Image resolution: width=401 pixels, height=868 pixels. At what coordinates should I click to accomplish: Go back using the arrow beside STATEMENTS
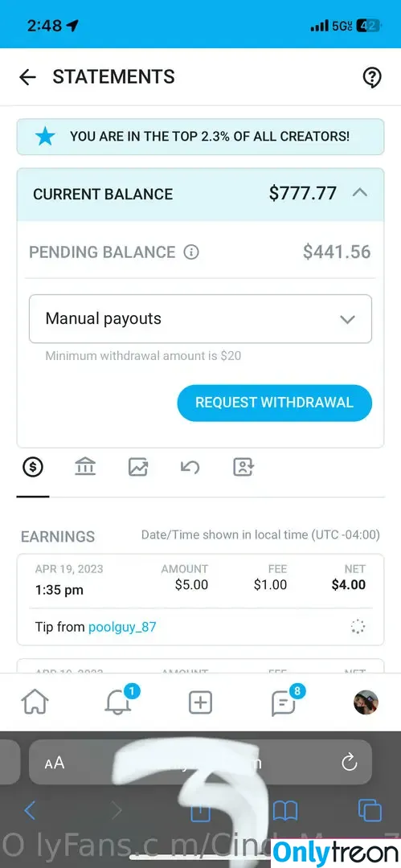[27, 77]
